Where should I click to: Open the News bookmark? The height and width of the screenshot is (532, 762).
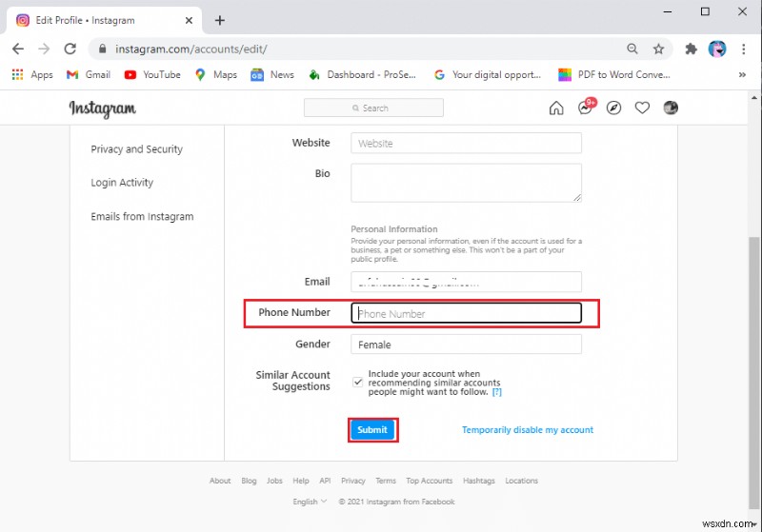point(272,75)
